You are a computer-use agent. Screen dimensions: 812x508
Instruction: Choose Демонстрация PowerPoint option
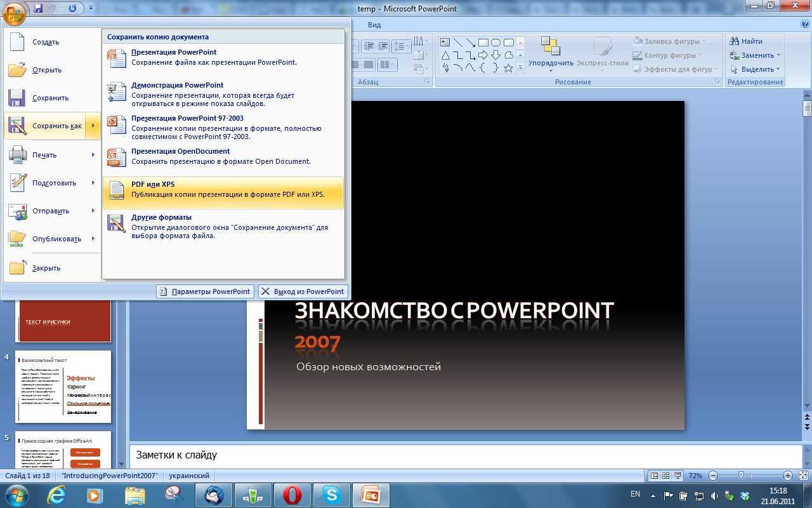223,94
